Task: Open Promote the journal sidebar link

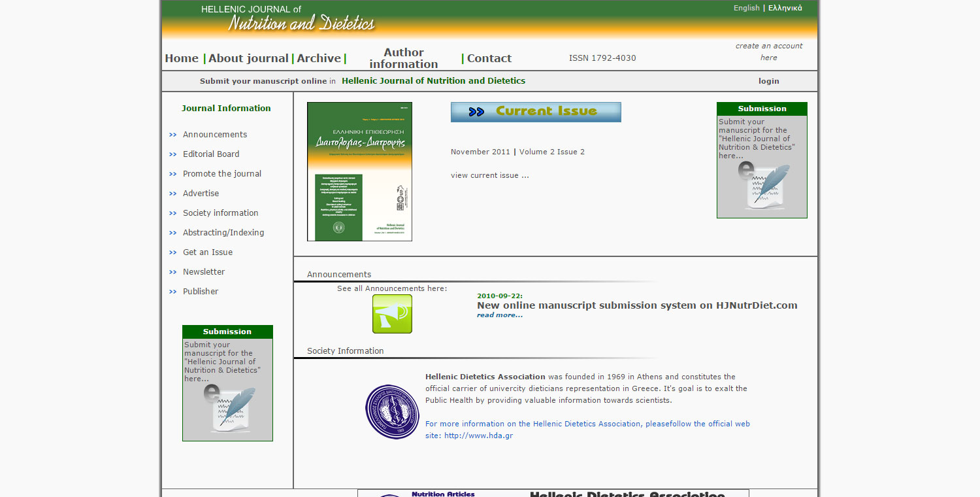Action: [222, 174]
